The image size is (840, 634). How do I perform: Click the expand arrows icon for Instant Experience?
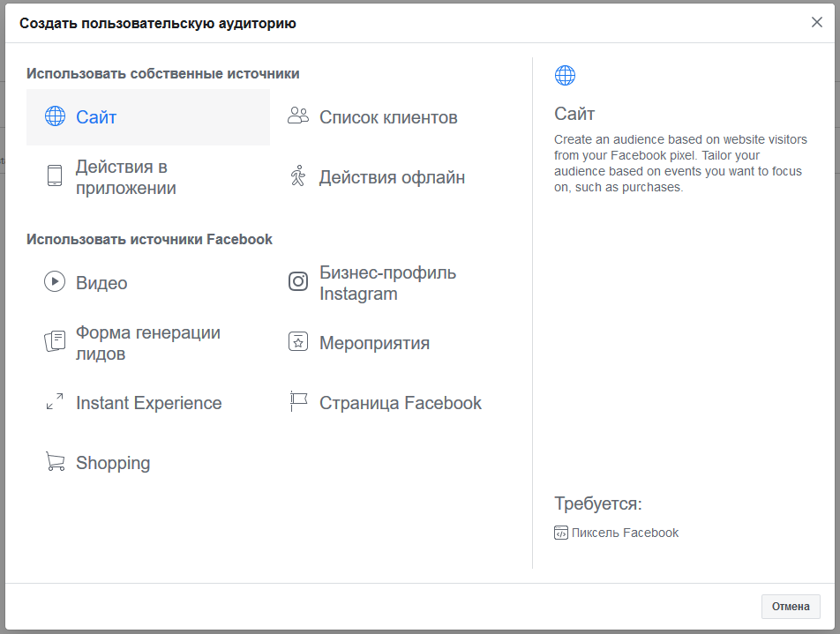pyautogui.click(x=55, y=402)
